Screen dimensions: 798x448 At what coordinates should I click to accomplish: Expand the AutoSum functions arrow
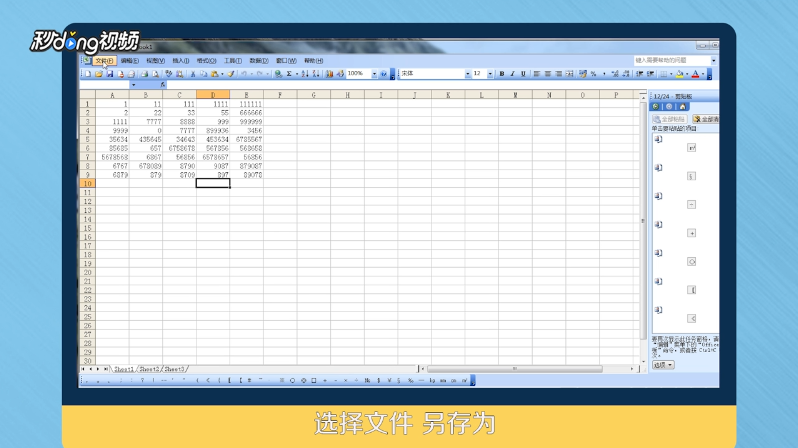pos(297,74)
